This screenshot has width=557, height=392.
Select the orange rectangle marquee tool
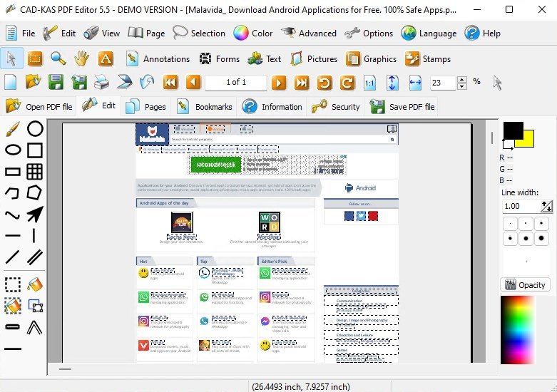[35, 58]
